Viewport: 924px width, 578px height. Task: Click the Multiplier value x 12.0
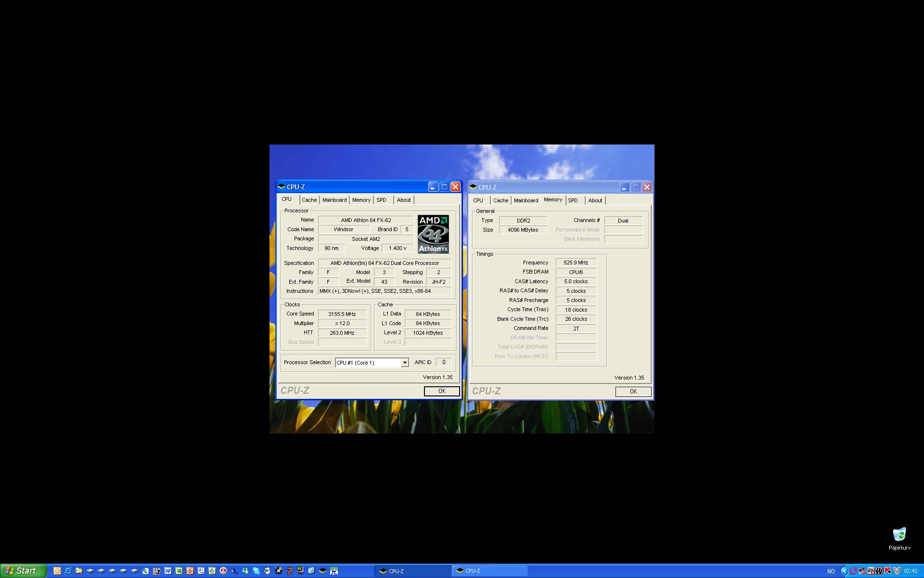point(342,323)
